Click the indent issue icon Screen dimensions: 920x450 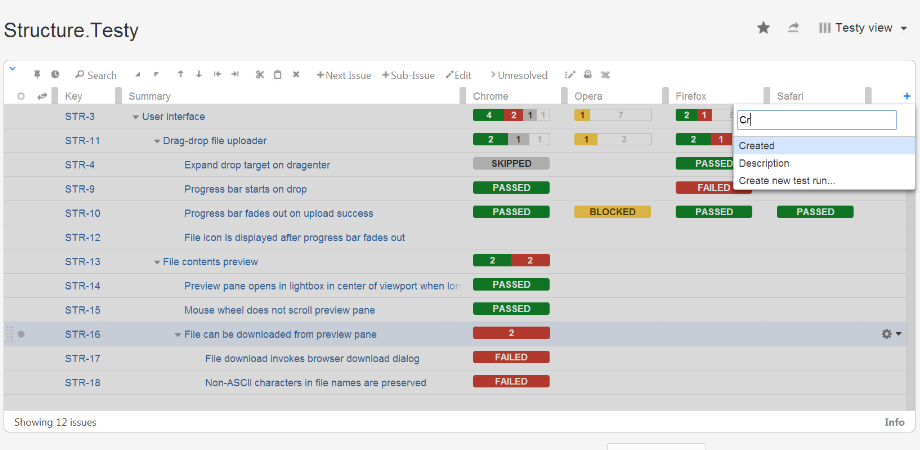pyautogui.click(x=235, y=75)
